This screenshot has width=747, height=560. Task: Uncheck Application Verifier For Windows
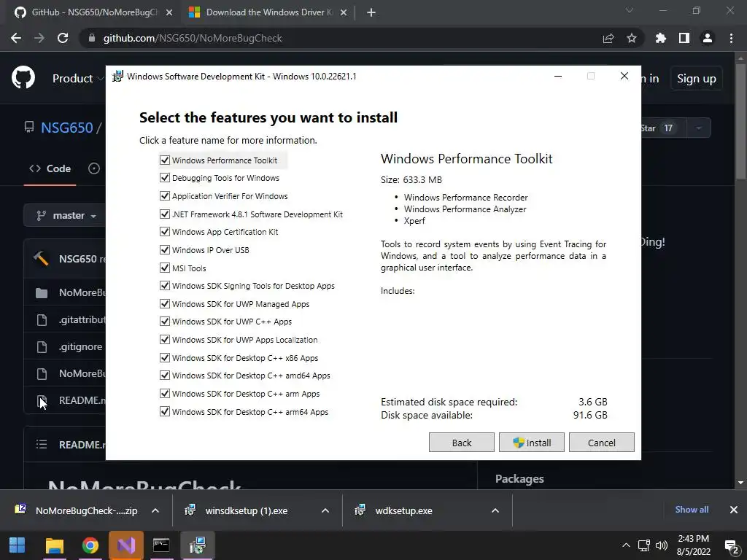point(165,195)
